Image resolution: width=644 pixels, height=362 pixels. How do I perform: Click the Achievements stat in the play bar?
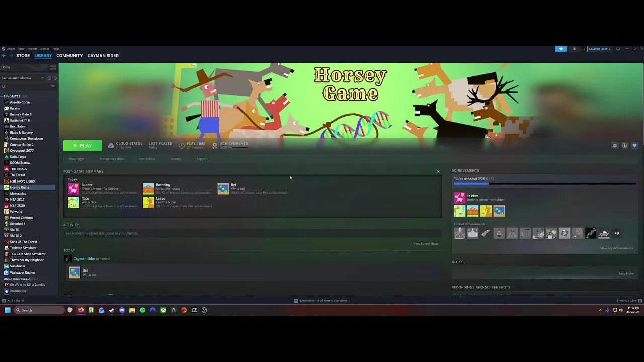click(230, 145)
